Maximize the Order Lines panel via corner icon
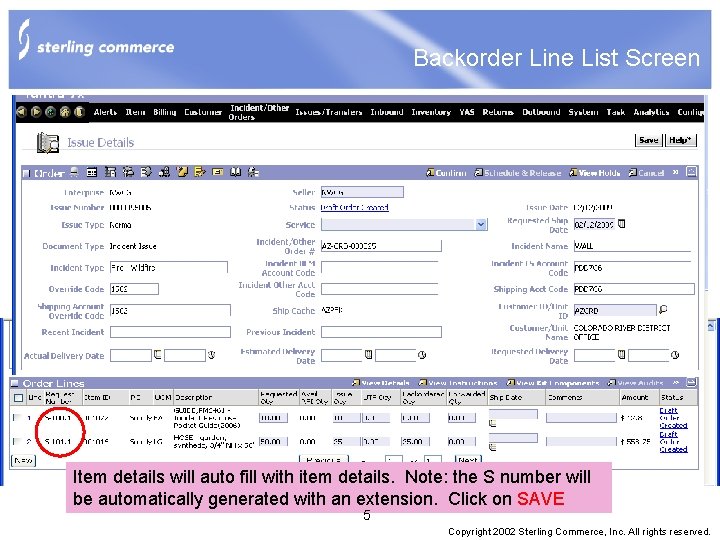This screenshot has width=720, height=540. tap(691, 382)
